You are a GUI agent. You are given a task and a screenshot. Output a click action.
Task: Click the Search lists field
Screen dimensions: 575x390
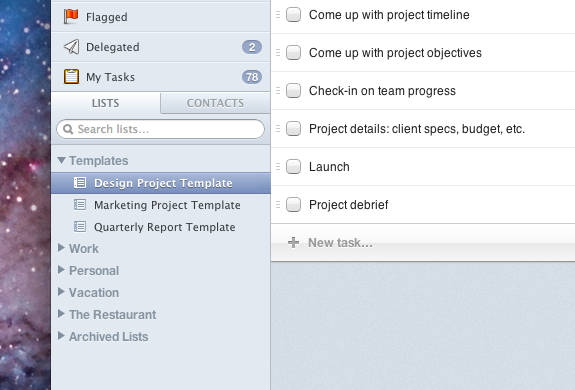point(161,129)
